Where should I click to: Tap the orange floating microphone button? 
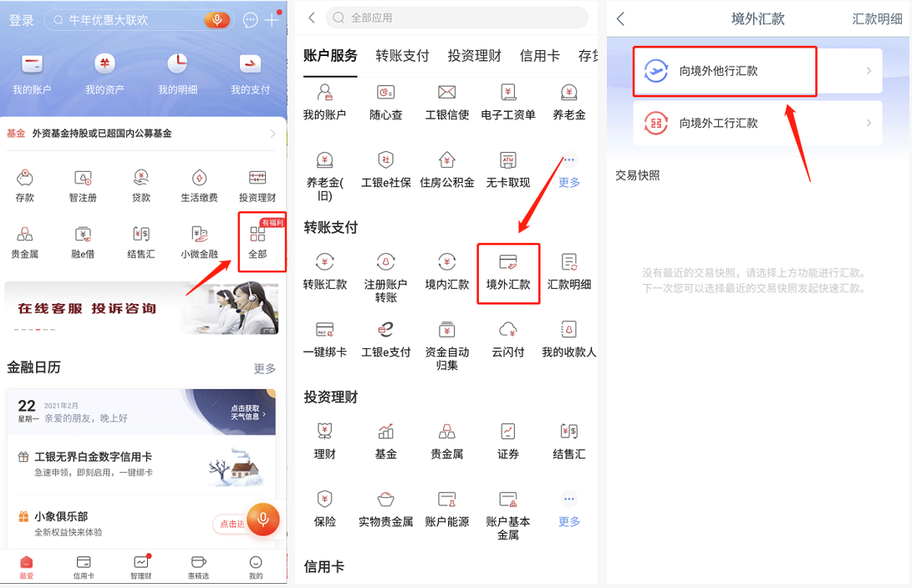click(x=262, y=519)
